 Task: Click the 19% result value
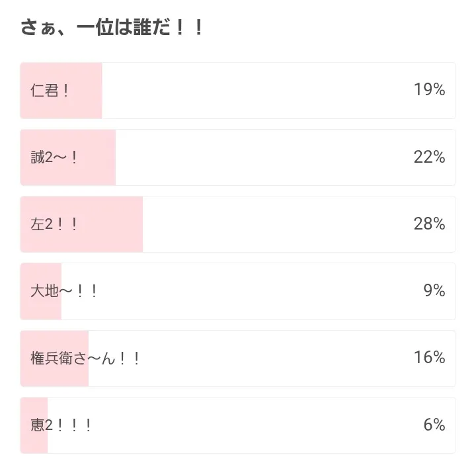click(x=429, y=91)
